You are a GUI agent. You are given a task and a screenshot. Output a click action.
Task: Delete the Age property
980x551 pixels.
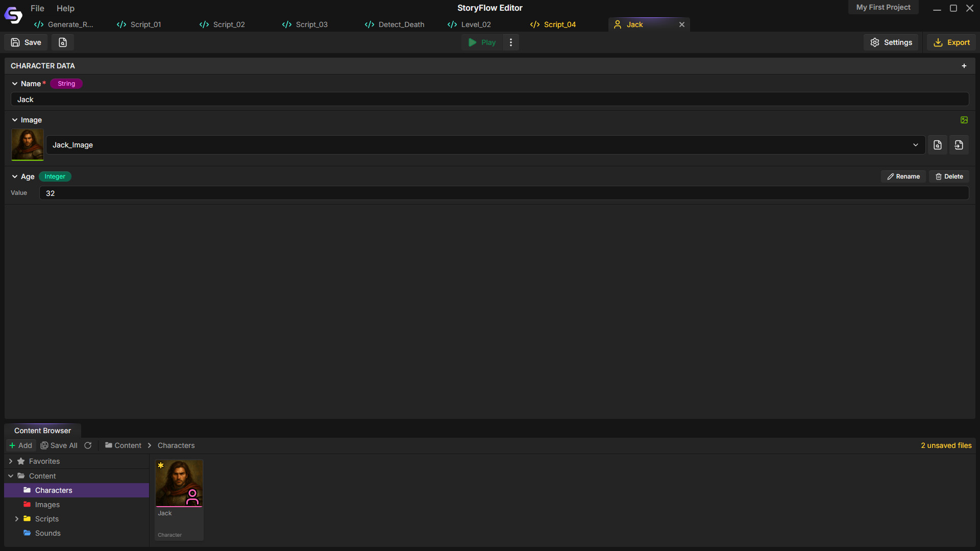tap(949, 176)
